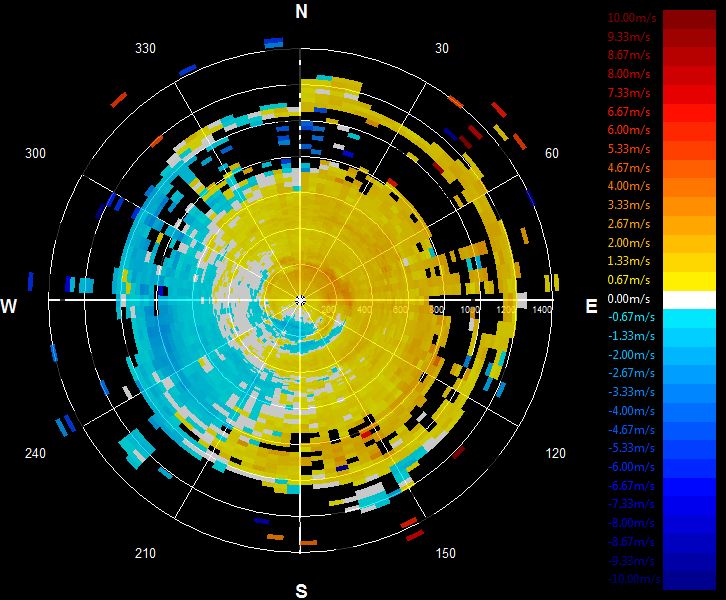726x600 pixels.
Task: Pick the dark red 10.00m/s legend swatch
Action: pos(689,19)
